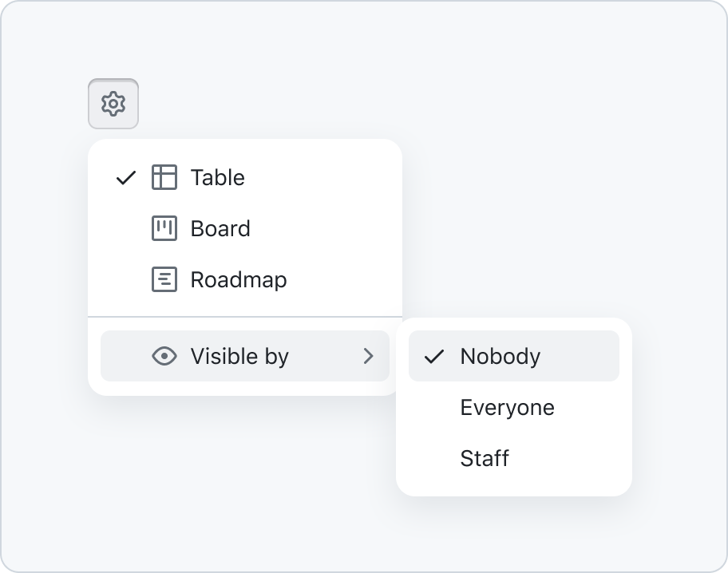Click the Board layout columns icon
The height and width of the screenshot is (573, 728).
pos(164,228)
